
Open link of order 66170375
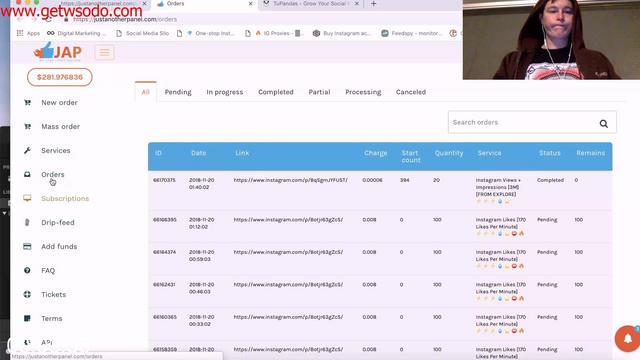click(290, 180)
